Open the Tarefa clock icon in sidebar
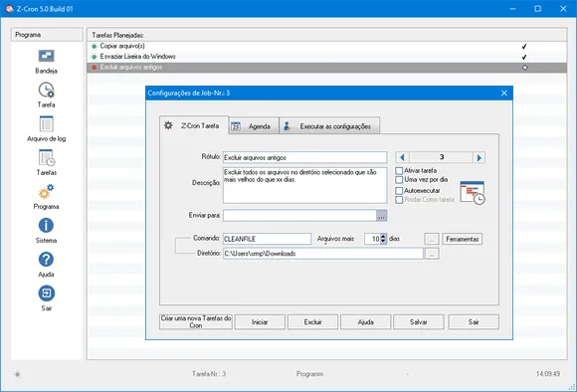 click(46, 90)
